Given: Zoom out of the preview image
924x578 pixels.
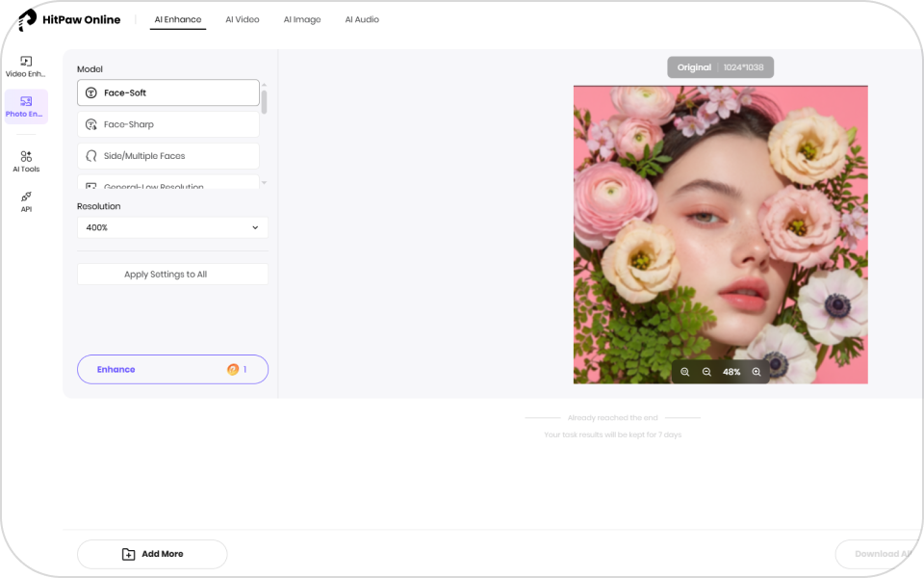Looking at the screenshot, I should [x=706, y=372].
